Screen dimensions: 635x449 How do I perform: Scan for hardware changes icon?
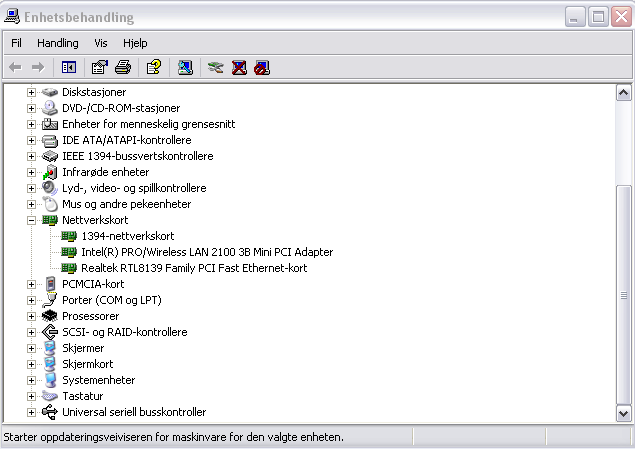pos(185,67)
